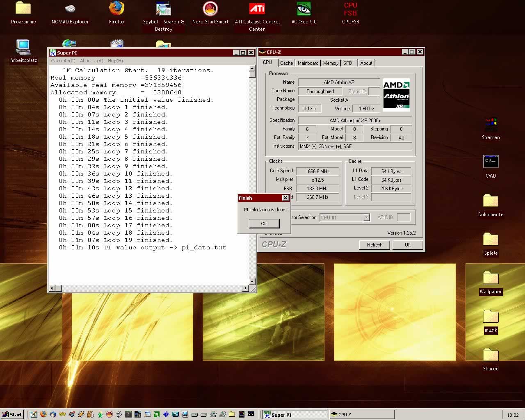
Task: Click Firefox icon in quick launch bar
Action: (x=43, y=414)
